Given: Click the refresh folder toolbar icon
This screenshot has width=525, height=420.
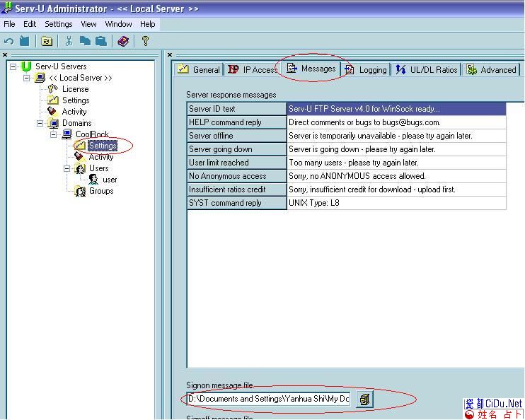Looking at the screenshot, I should [x=47, y=42].
